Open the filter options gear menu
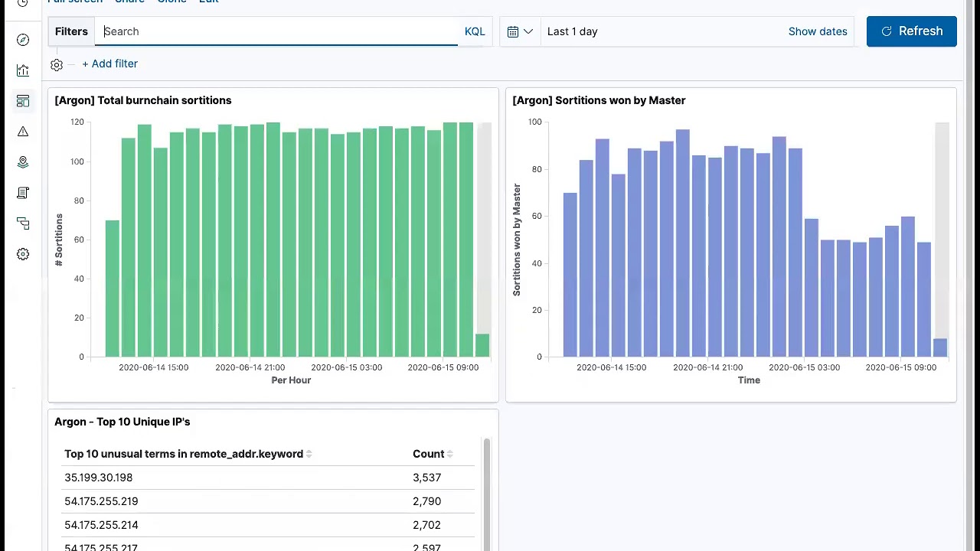Image resolution: width=980 pixels, height=551 pixels. 57,65
